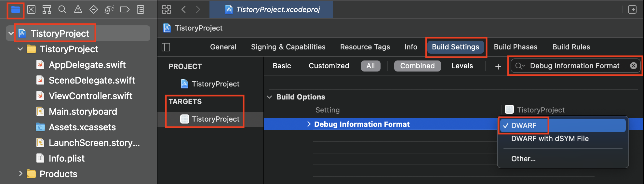Viewport: 644px width, 184px height.
Task: Open the Find navigator magnifier icon
Action: 62,10
